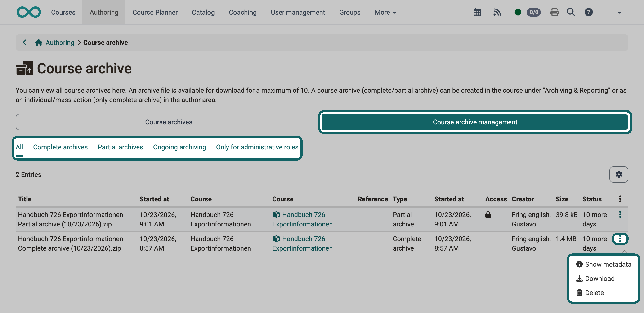Click the home icon in the breadcrumb
The image size is (644, 313).
tap(39, 42)
